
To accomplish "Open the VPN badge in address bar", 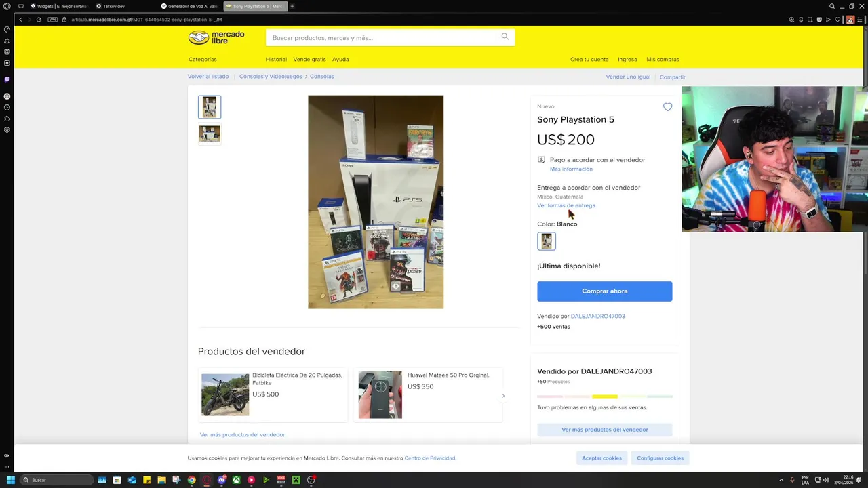I will pos(52,20).
